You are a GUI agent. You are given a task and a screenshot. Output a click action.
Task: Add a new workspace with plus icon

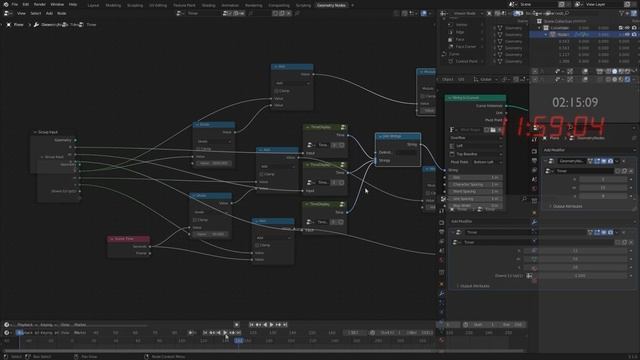pos(353,5)
